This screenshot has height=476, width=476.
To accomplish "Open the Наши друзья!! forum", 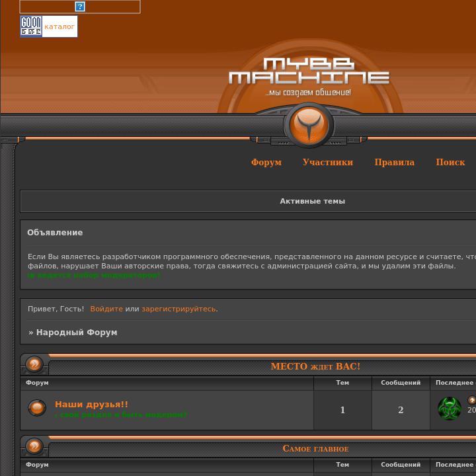I will [91, 404].
